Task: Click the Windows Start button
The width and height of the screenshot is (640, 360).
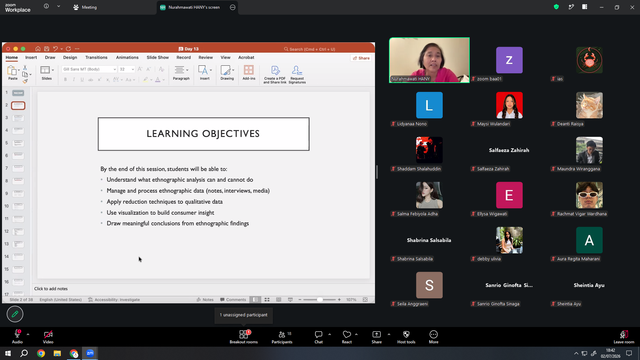Action: pyautogui.click(x=8, y=353)
